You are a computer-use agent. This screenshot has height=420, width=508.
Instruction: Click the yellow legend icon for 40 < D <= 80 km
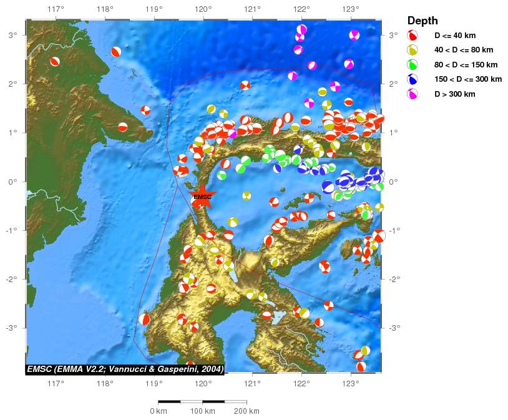point(413,50)
